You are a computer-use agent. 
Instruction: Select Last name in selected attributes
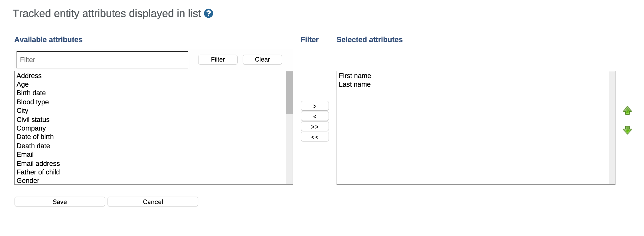355,84
